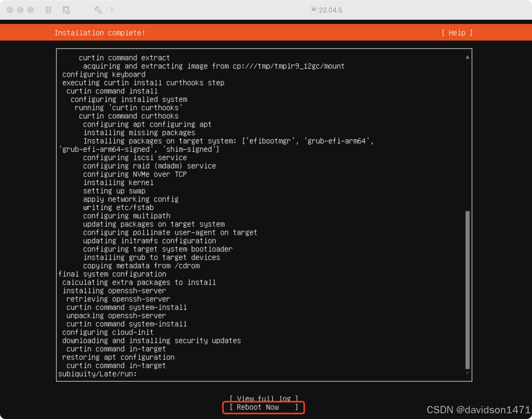Screen dimensions: 532x419
Task: Click the final system configuration log line
Action: pos(112,274)
